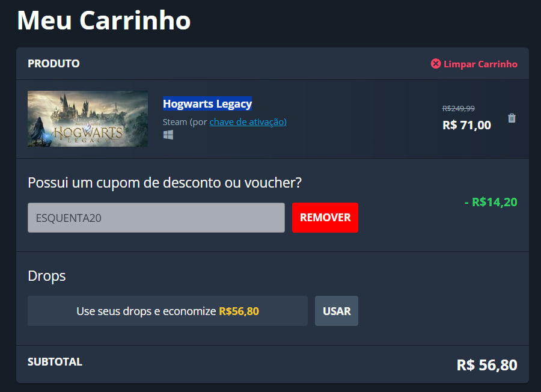
Task: Click the PRODUTO column header
Action: click(53, 64)
